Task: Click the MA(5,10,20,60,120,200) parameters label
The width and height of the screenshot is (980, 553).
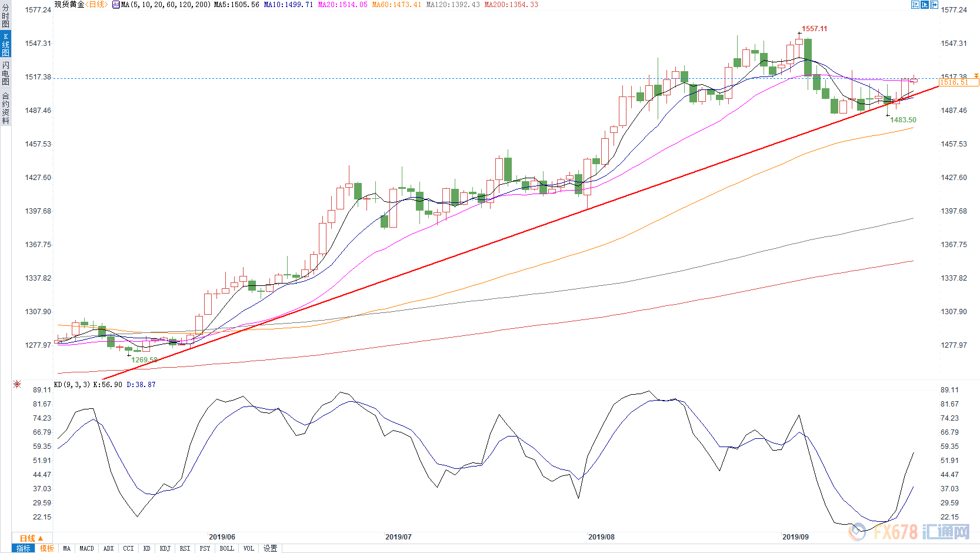Action: point(166,5)
